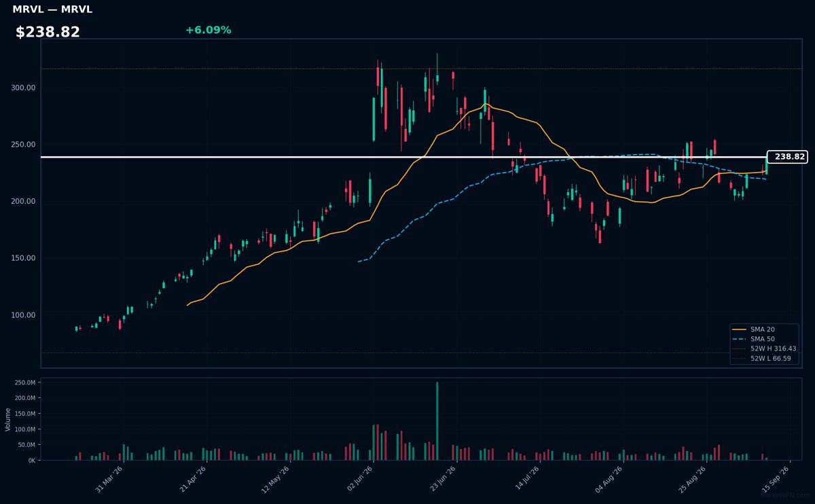Screen dimensions: 815x504
Task: Click the +6.09% change value
Action: click(208, 30)
